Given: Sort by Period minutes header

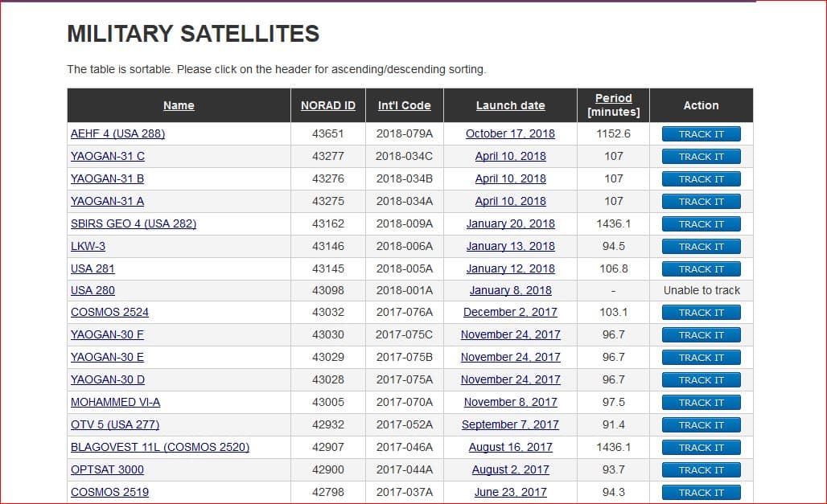Looking at the screenshot, I should (613, 105).
